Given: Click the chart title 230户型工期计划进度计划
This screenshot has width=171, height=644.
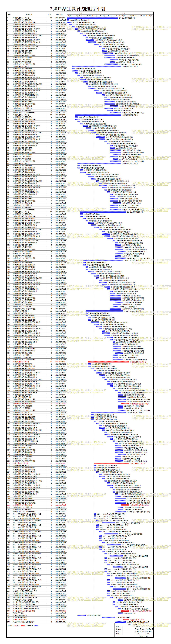Looking at the screenshot, I should (77, 9).
